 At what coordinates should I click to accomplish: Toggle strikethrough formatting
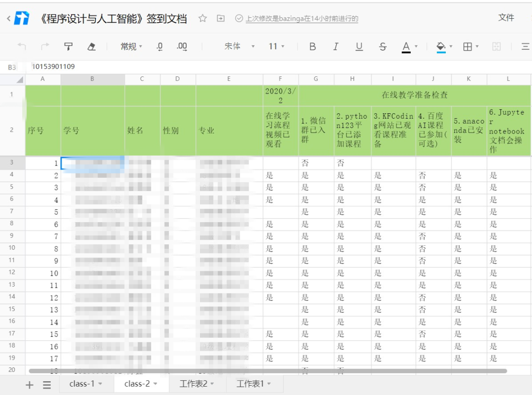pyautogui.click(x=383, y=46)
